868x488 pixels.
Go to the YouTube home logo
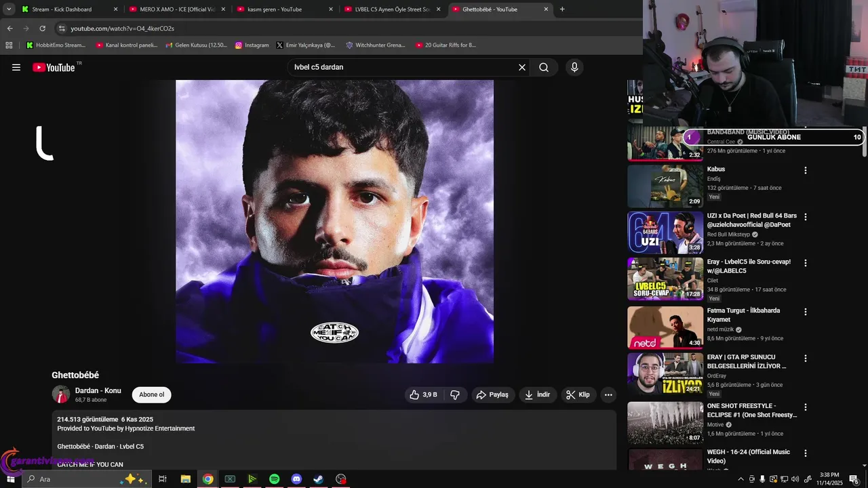tap(54, 67)
